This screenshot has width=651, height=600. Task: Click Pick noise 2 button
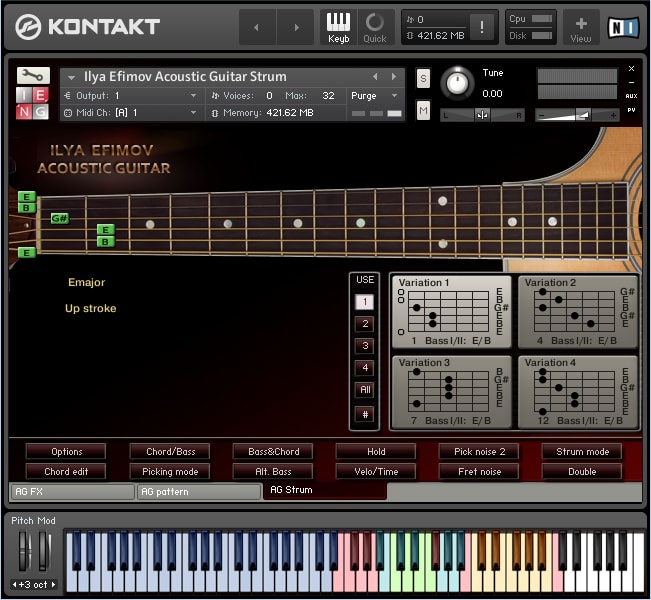(479, 452)
